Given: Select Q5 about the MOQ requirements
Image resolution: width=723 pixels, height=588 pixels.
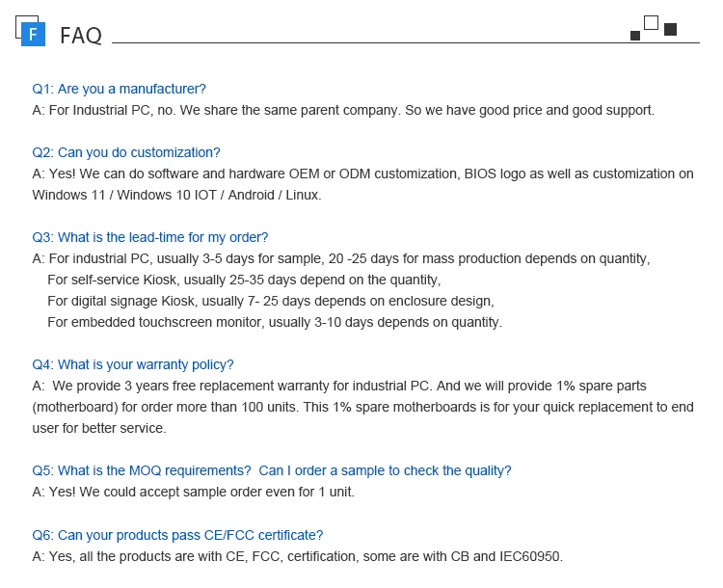Looking at the screenshot, I should (x=272, y=470).
